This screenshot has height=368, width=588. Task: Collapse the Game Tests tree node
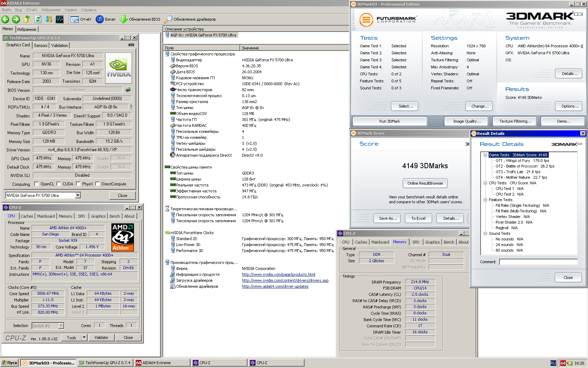click(x=485, y=155)
